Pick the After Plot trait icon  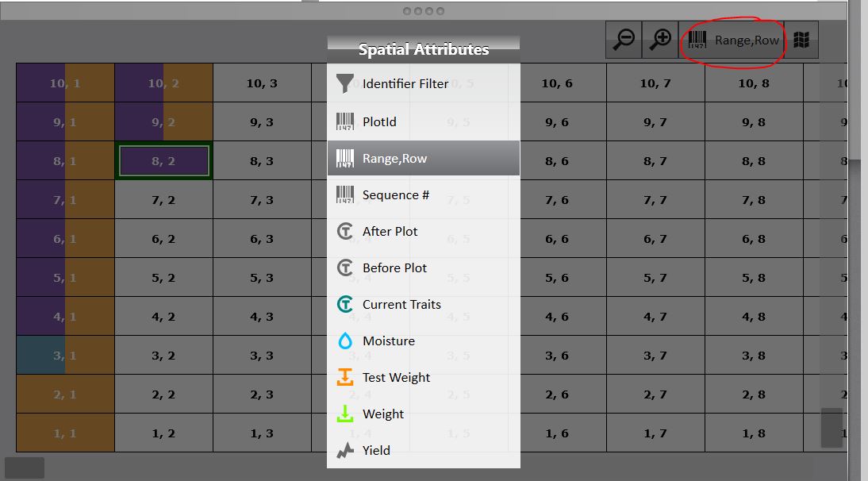point(345,231)
